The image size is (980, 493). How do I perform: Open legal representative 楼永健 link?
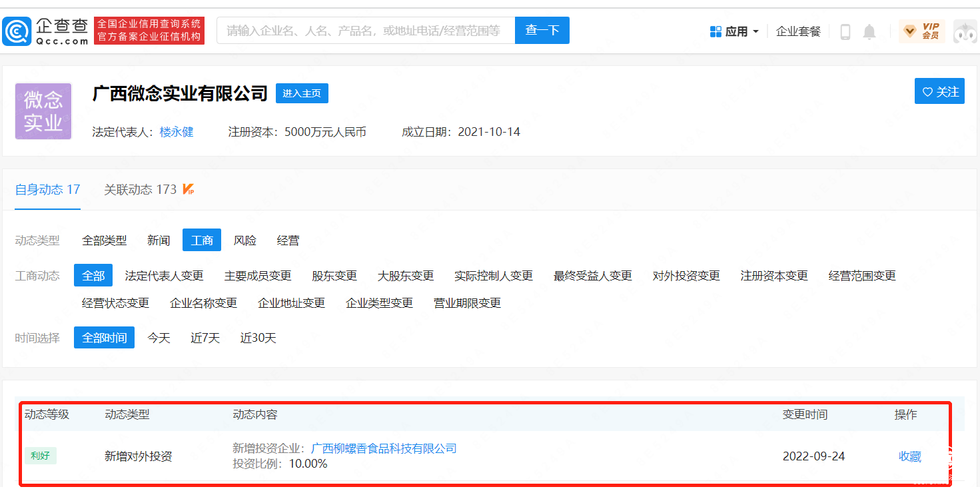click(177, 132)
